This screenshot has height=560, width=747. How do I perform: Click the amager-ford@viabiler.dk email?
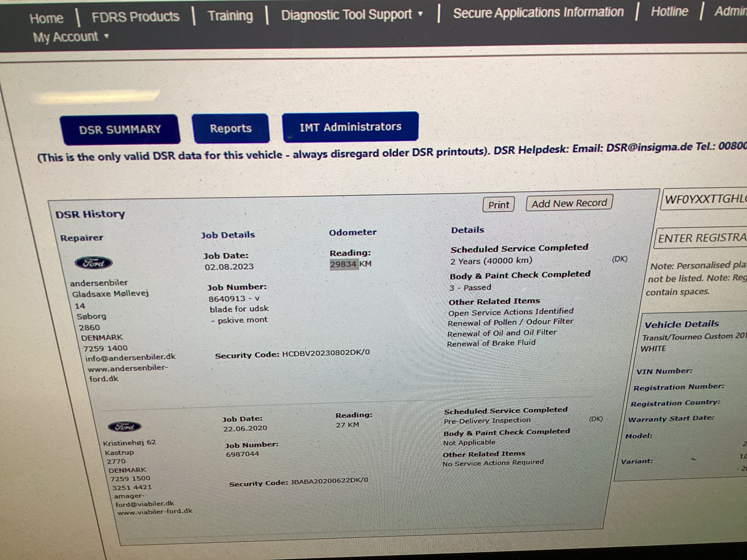[x=144, y=500]
